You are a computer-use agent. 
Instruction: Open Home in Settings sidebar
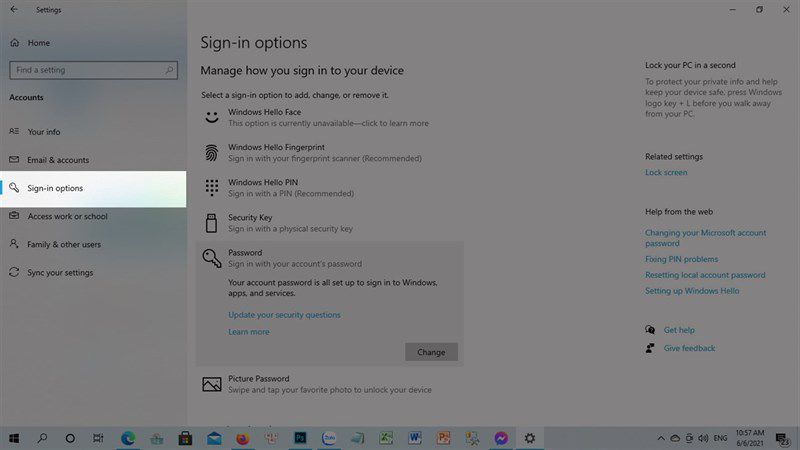click(x=31, y=43)
